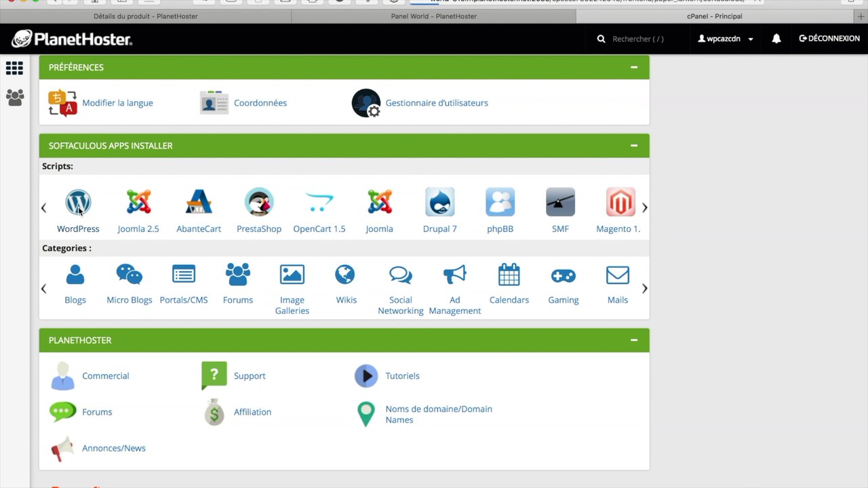This screenshot has height=488, width=868.
Task: Show more categories with right arrow
Action: click(x=644, y=289)
